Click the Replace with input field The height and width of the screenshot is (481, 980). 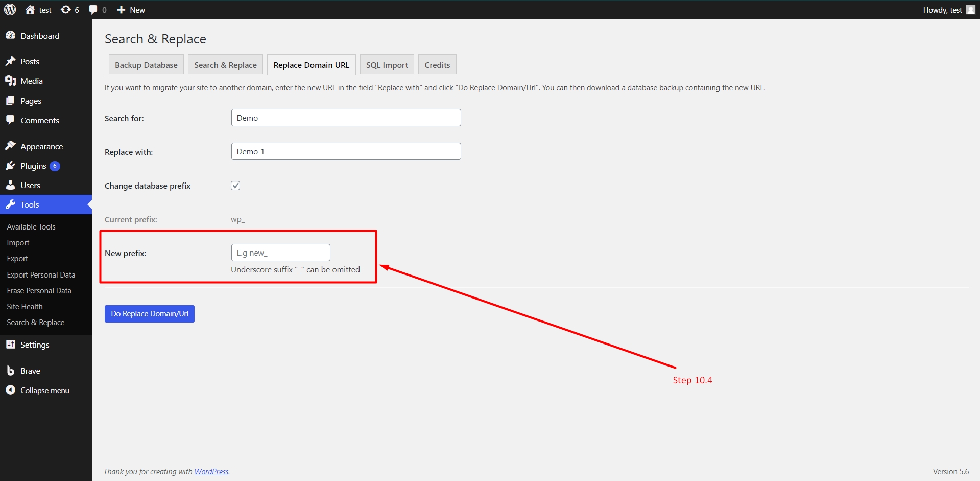click(x=346, y=151)
